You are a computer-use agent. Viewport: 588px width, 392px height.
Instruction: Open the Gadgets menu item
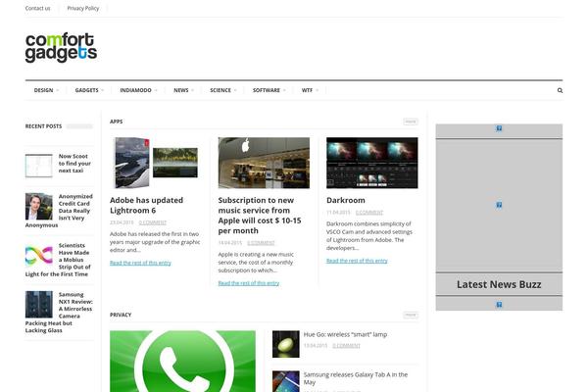[x=86, y=90]
